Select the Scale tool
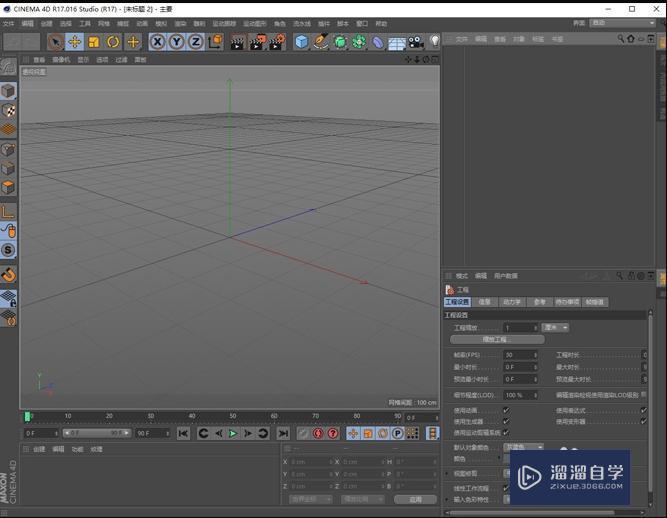Screen dimensions: 667x518 pyautogui.click(x=93, y=42)
